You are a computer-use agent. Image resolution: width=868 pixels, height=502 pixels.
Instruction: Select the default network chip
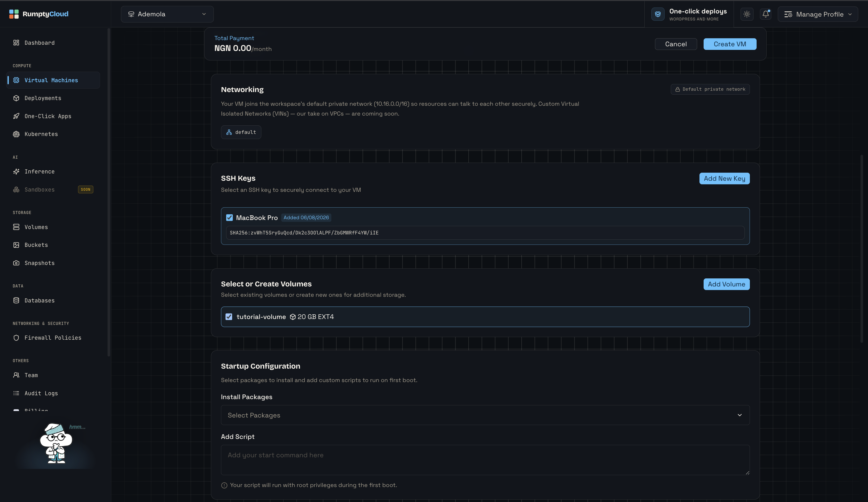pos(241,132)
